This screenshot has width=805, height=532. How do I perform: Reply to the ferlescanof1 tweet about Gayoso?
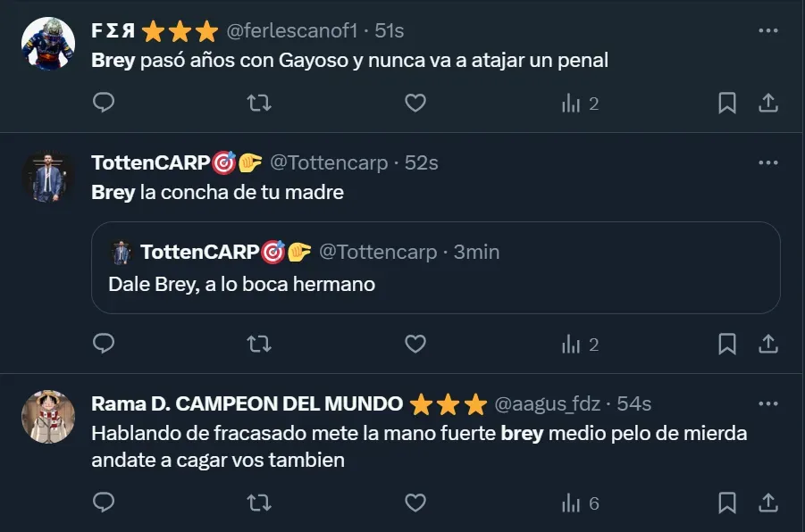(x=104, y=104)
